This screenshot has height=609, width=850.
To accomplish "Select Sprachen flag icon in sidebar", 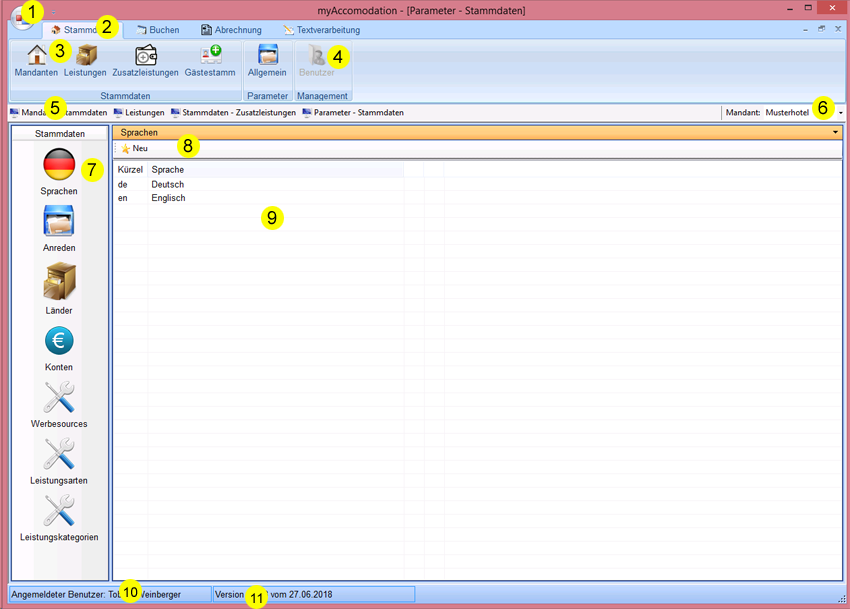I will [59, 164].
